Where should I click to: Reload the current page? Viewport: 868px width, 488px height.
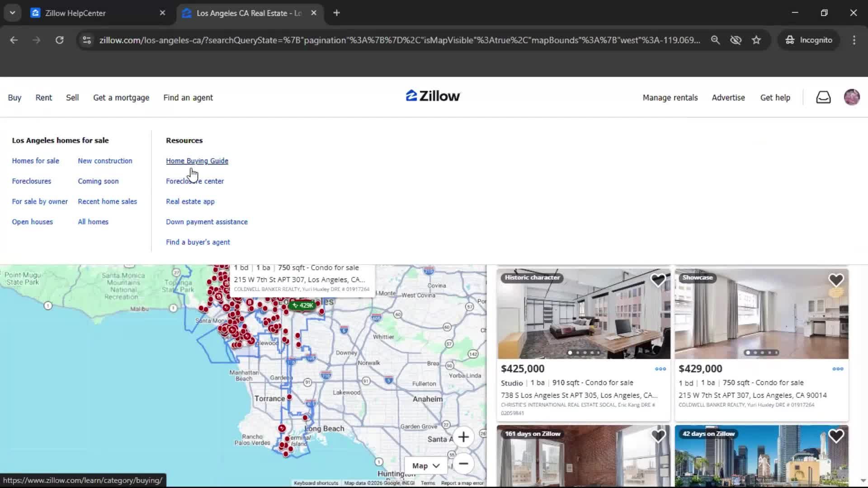point(59,40)
